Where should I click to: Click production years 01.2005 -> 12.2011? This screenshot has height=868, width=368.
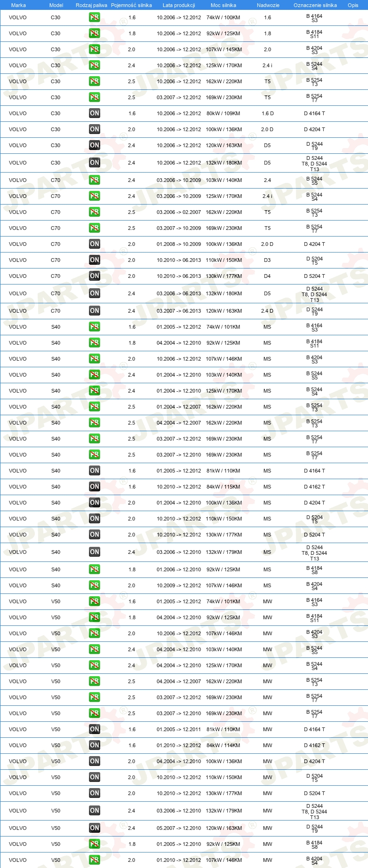(x=179, y=729)
